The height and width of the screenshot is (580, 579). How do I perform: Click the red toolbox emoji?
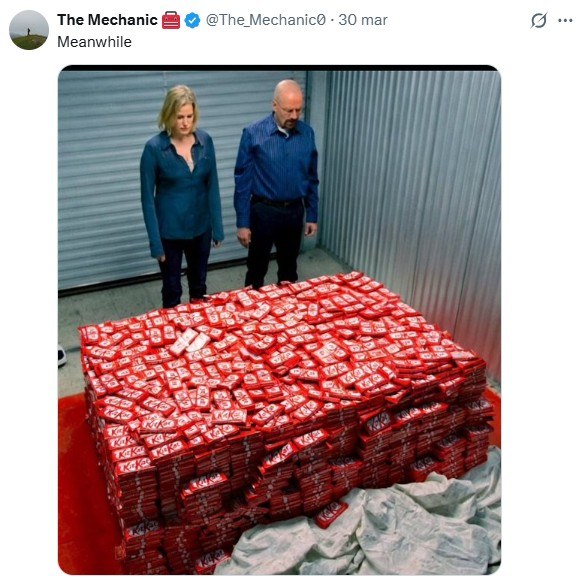coord(171,20)
